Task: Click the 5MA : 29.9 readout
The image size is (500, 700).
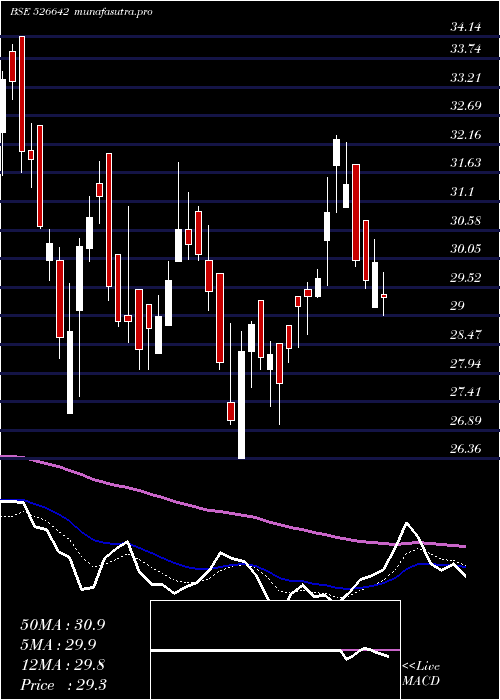Action: coord(59,645)
